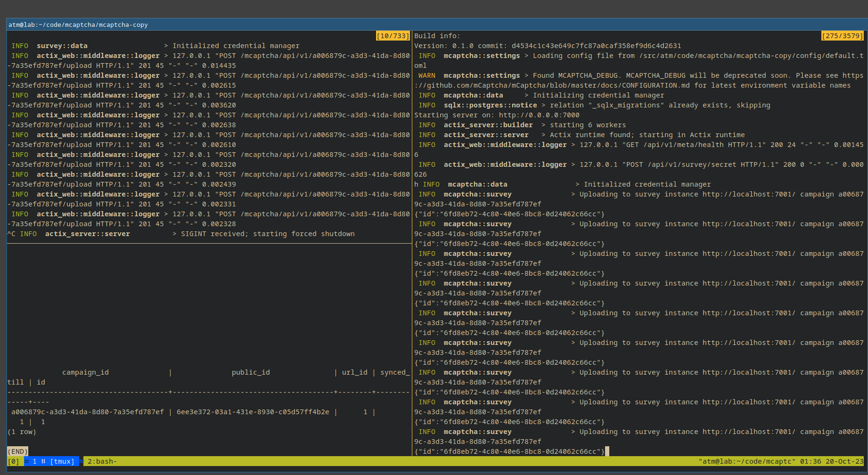The image size is (868, 475).
Task: Click the WARN log level label
Action: [x=427, y=75]
